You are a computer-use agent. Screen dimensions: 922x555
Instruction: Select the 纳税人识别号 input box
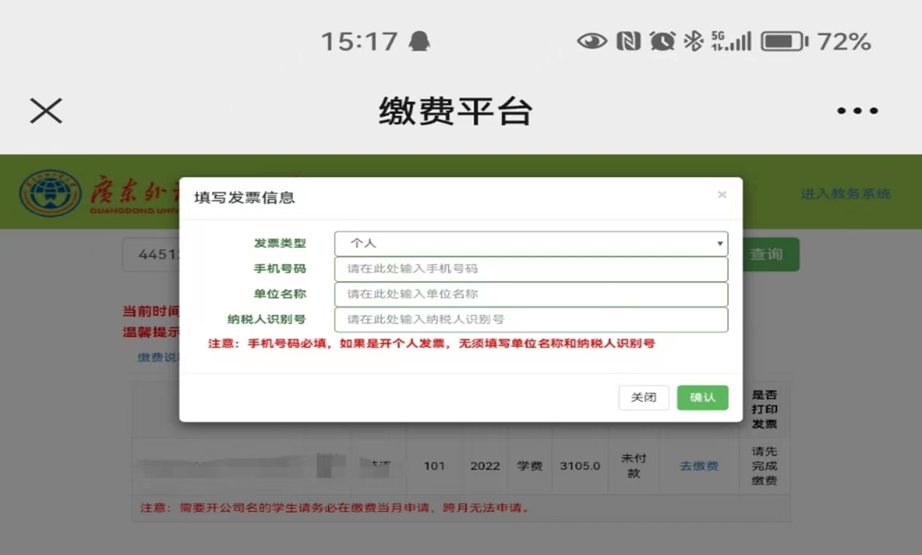coord(530,320)
